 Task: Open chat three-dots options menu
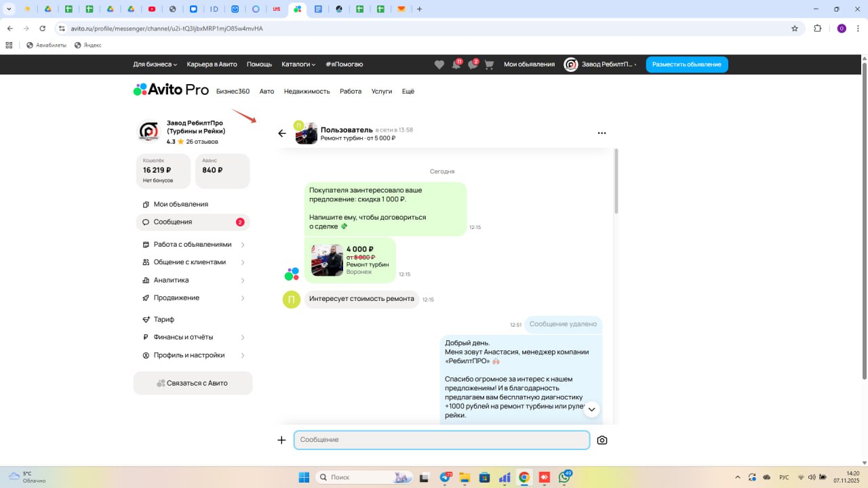tap(601, 134)
